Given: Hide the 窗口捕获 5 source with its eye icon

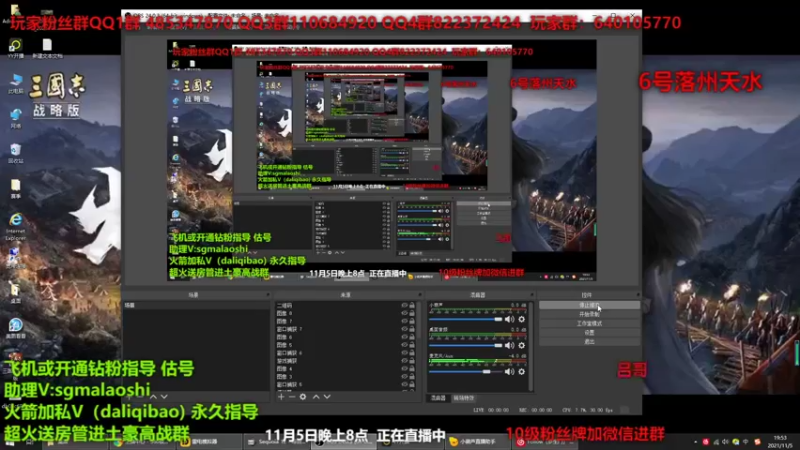Looking at the screenshot, I should click(404, 385).
